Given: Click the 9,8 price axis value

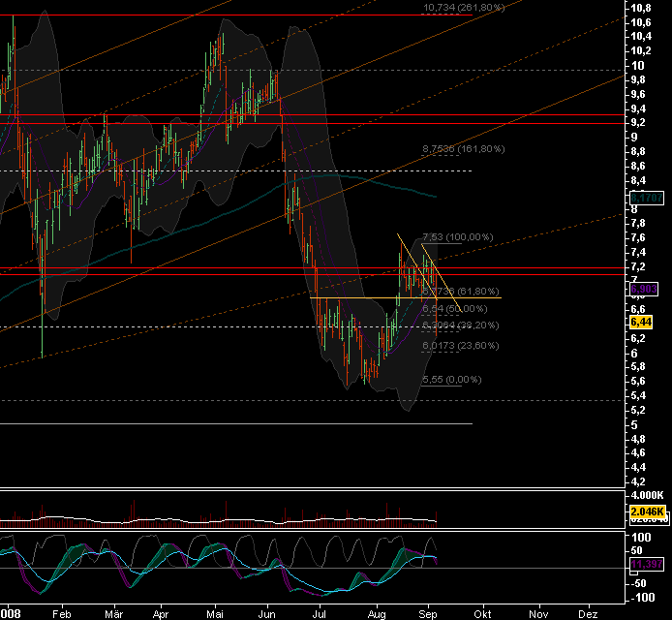Looking at the screenshot, I should (638, 79).
